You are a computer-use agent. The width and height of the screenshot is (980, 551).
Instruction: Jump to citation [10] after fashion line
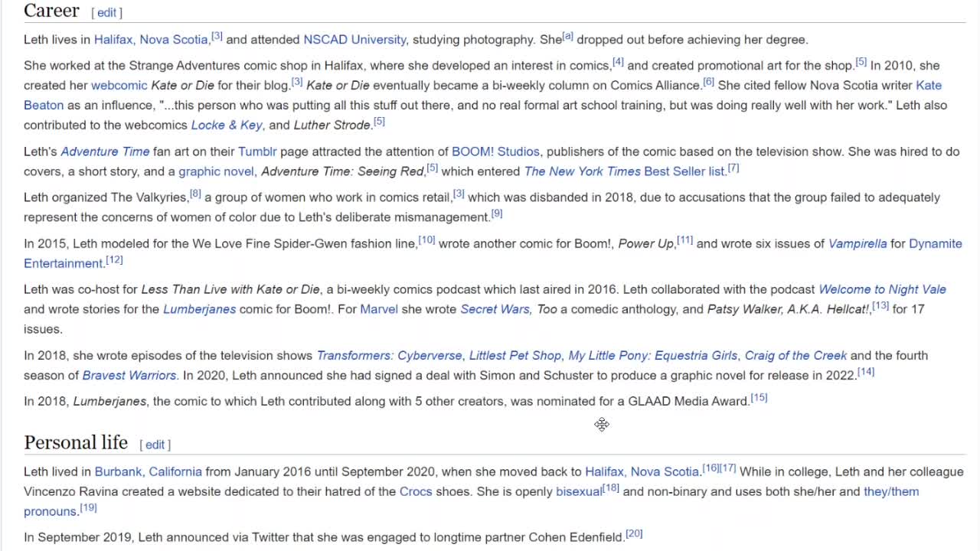click(426, 240)
